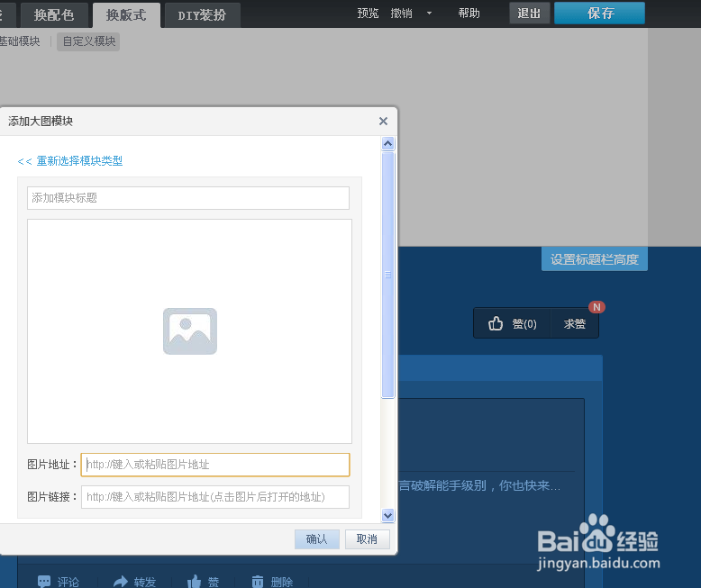Click the dialog vertical scrollbar thumb

tap(387, 275)
